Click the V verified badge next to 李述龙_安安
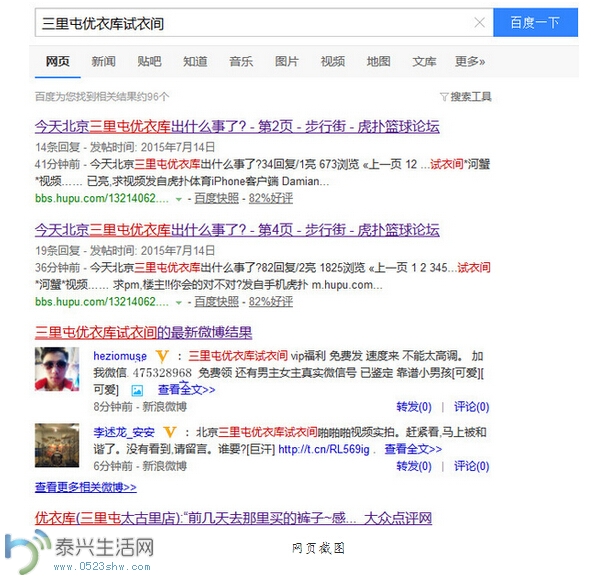591x580 pixels. coord(170,432)
